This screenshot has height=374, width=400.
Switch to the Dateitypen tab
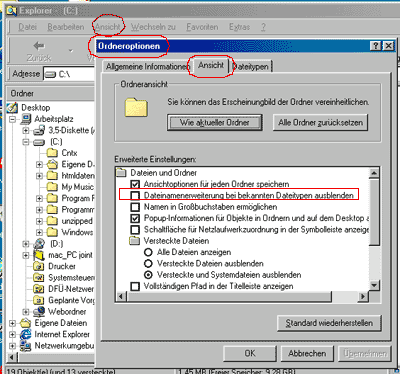click(x=251, y=67)
